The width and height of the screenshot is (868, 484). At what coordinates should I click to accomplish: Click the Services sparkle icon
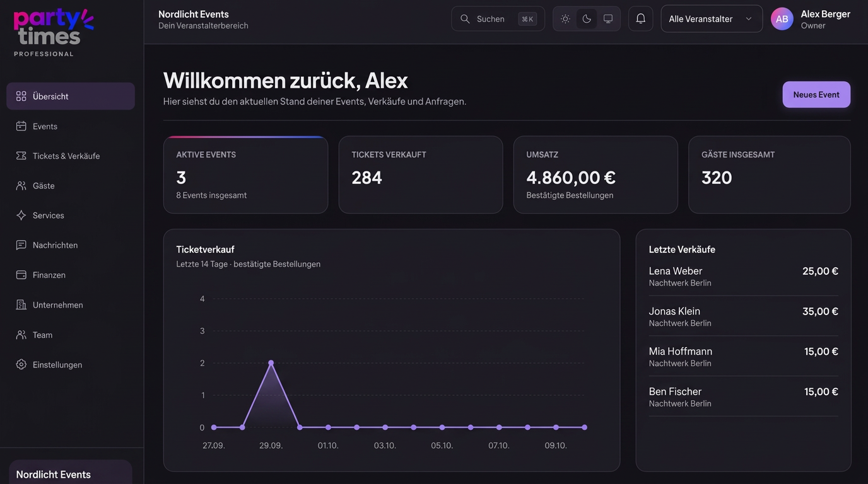(21, 216)
